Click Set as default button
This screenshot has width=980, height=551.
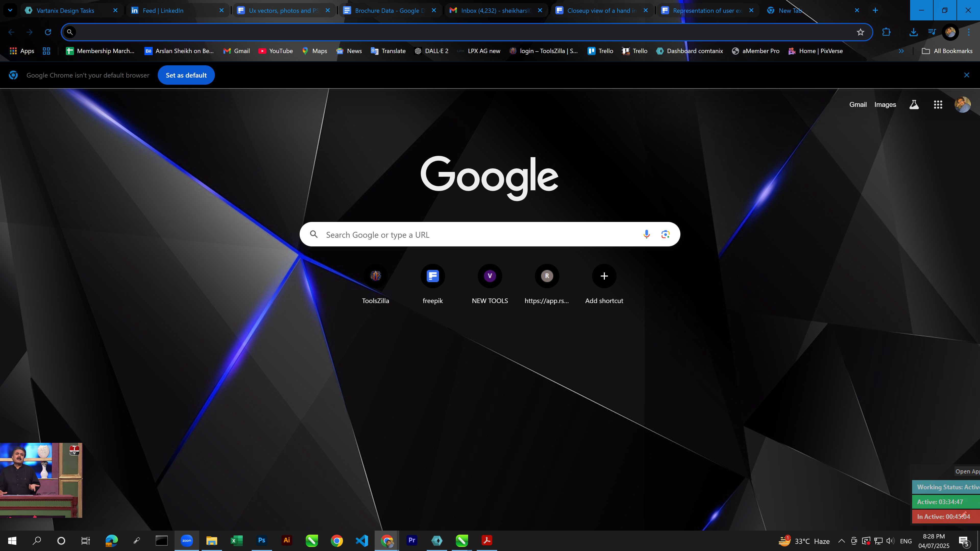click(186, 75)
